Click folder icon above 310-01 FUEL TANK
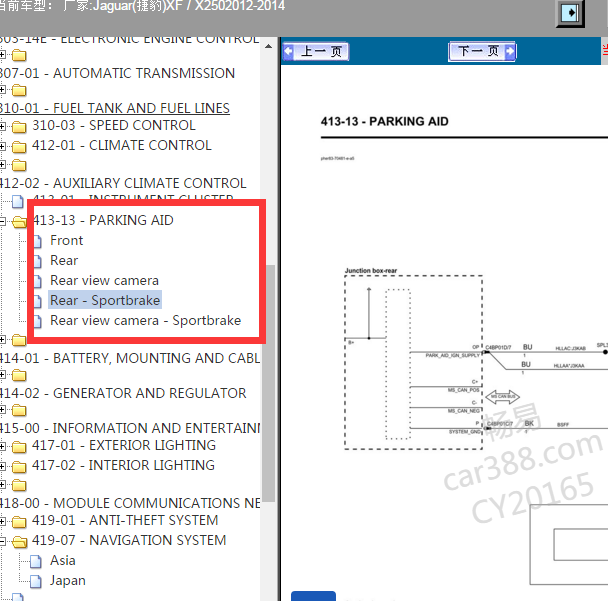Image resolution: width=608 pixels, height=601 pixels. pyautogui.click(x=19, y=91)
